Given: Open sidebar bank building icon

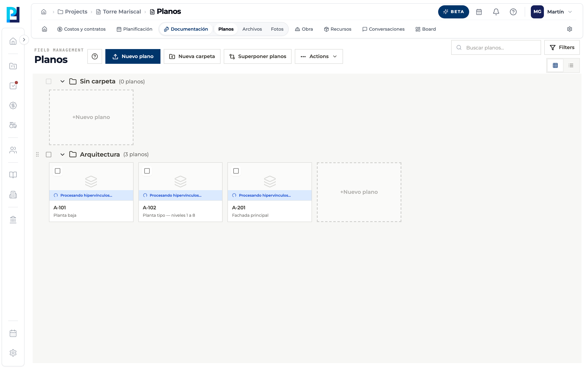Looking at the screenshot, I should [13, 220].
